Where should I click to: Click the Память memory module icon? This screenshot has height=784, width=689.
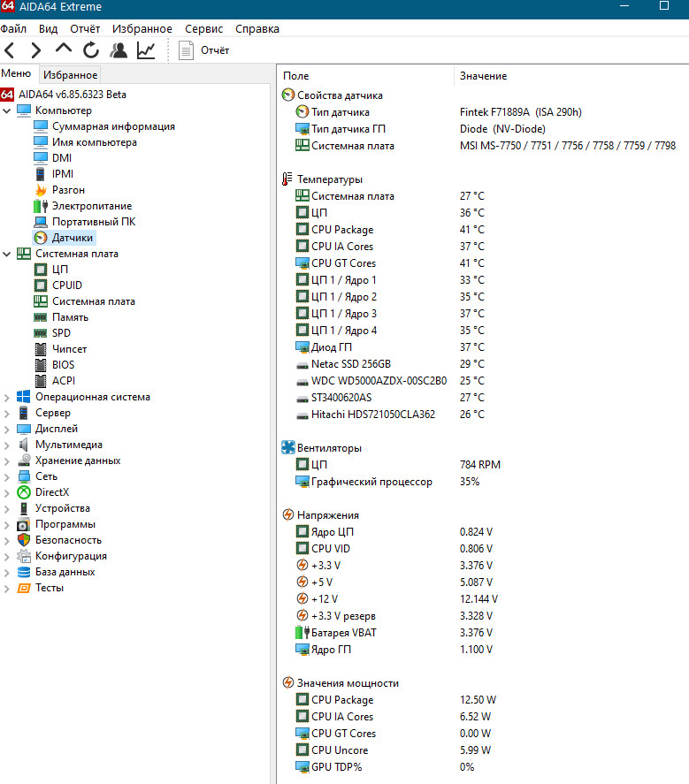pyautogui.click(x=41, y=317)
